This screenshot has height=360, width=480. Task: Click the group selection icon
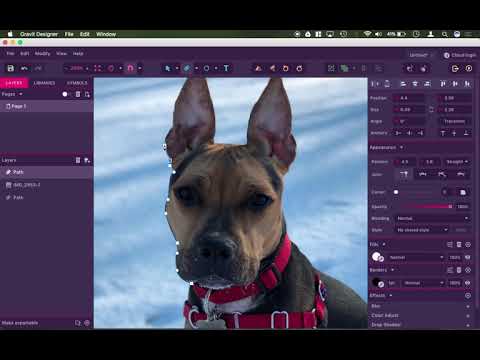(331, 68)
